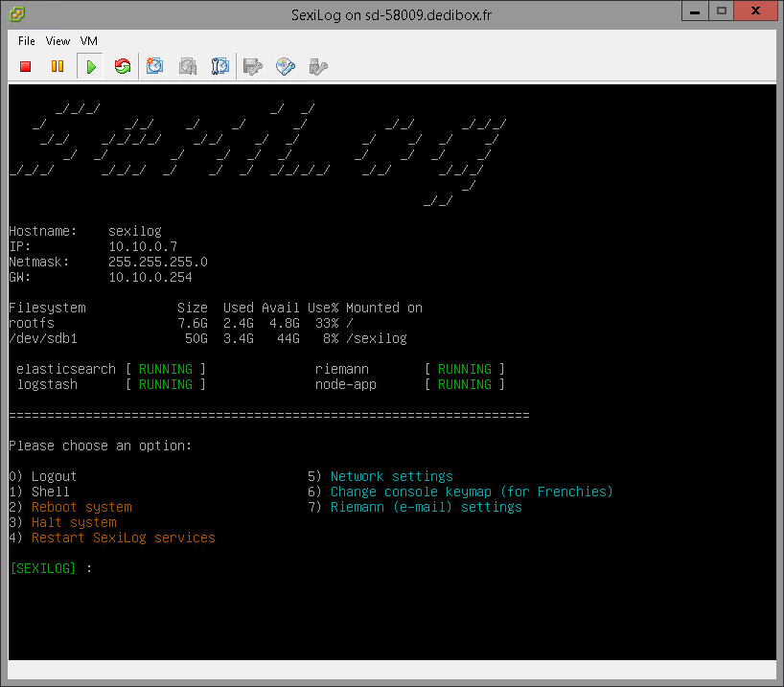Connect CD/DVD device toolbar icon
The height and width of the screenshot is (687, 784).
[x=286, y=66]
